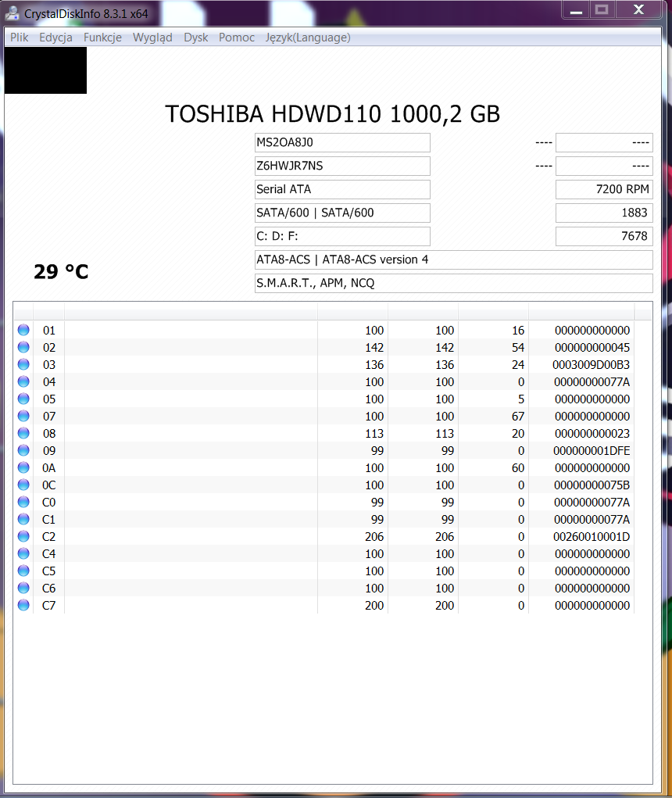Click the SATA/600 transfer mode field
This screenshot has height=798, width=672.
[342, 213]
